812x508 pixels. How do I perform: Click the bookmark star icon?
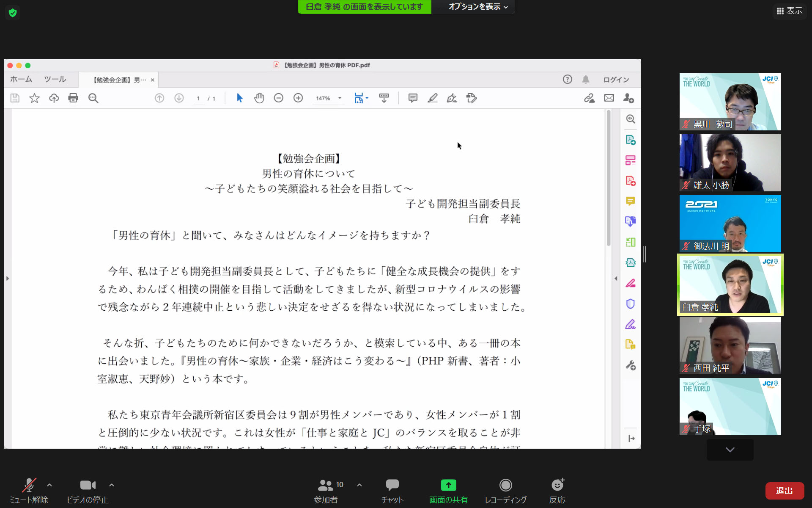[x=34, y=98]
